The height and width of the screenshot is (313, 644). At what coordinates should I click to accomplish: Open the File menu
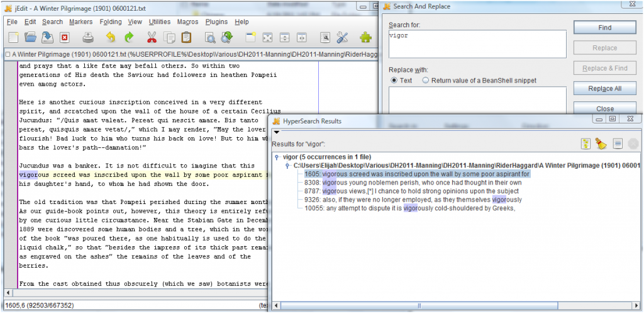point(12,22)
